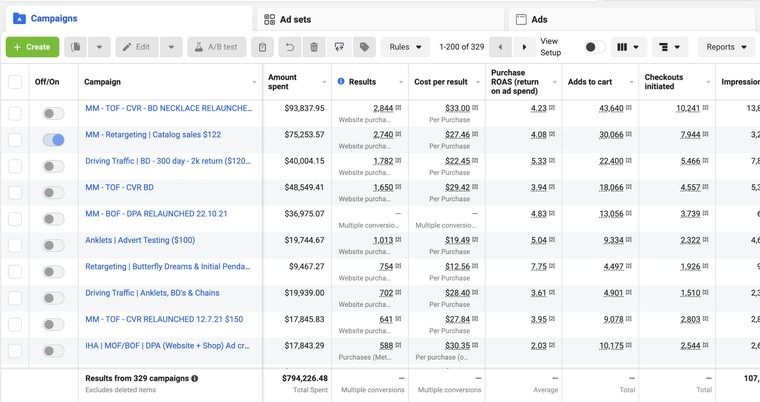The width and height of the screenshot is (760, 402).
Task: Switch to the Ad sets tab
Action: click(295, 19)
